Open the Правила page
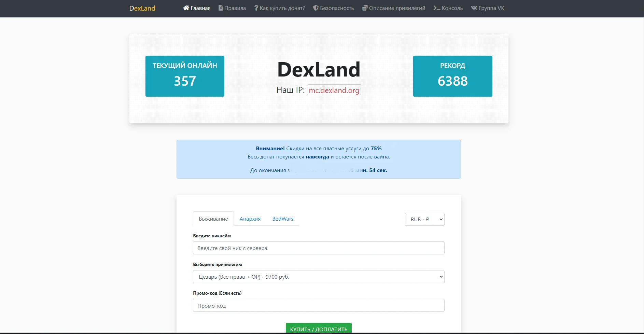The image size is (644, 334). (x=232, y=8)
